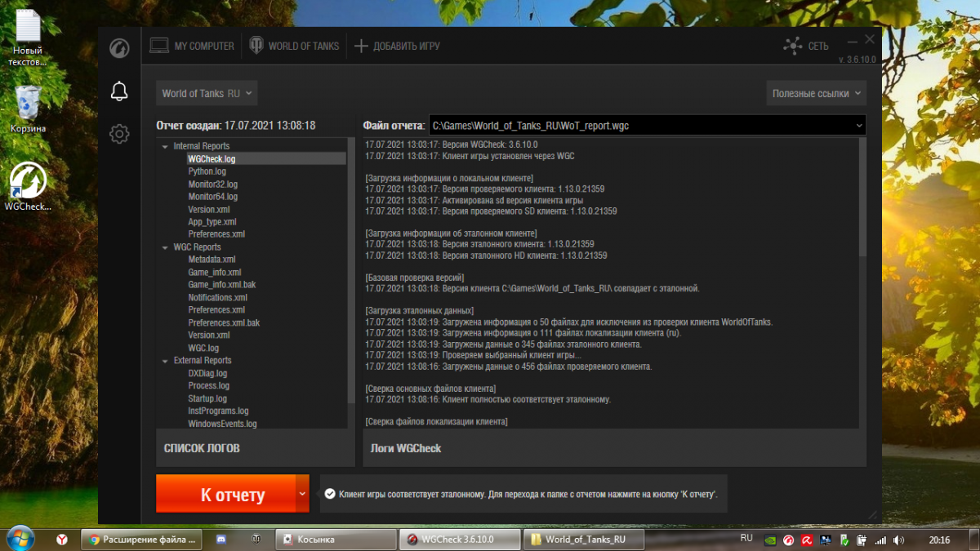Open Новый текстовый document desktop icon
This screenshot has width=980, height=551.
point(28,38)
